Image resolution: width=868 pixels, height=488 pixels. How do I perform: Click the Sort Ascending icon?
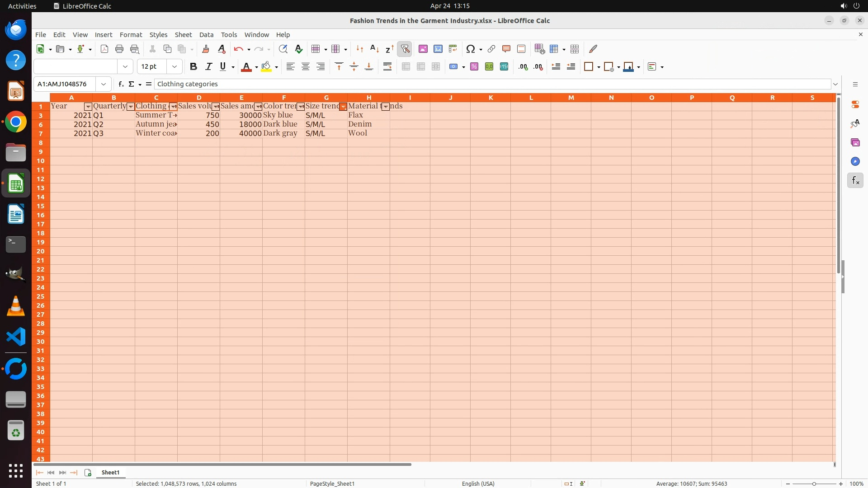click(374, 49)
